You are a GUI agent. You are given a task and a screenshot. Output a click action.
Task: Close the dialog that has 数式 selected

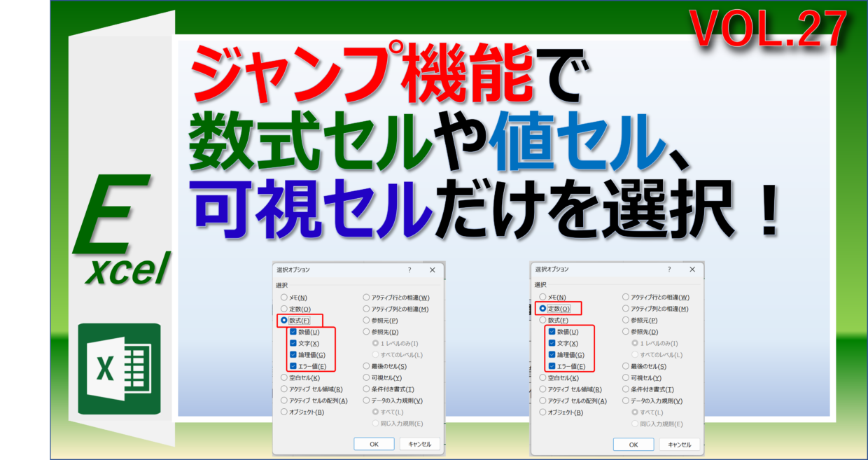coord(433,270)
